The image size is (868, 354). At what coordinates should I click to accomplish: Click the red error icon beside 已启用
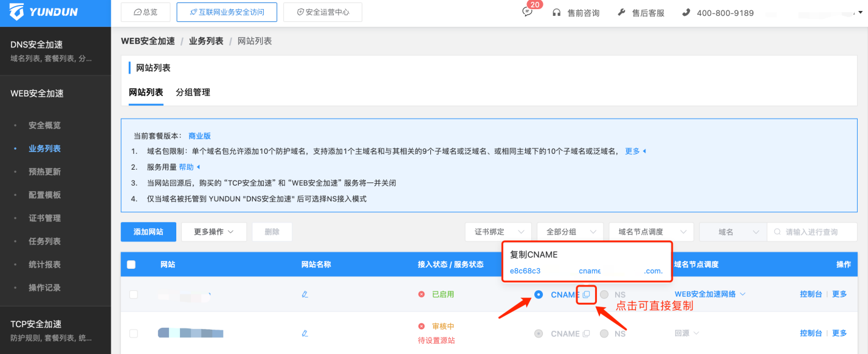pyautogui.click(x=421, y=294)
